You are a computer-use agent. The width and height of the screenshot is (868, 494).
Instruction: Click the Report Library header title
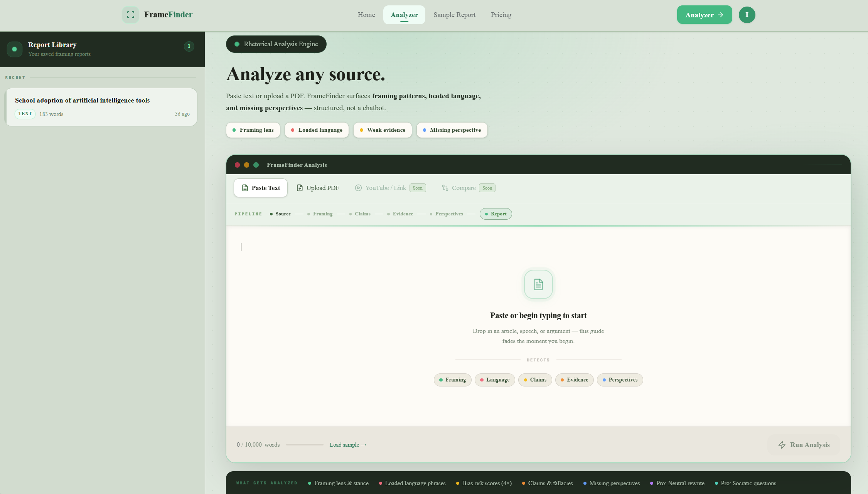[x=52, y=45]
